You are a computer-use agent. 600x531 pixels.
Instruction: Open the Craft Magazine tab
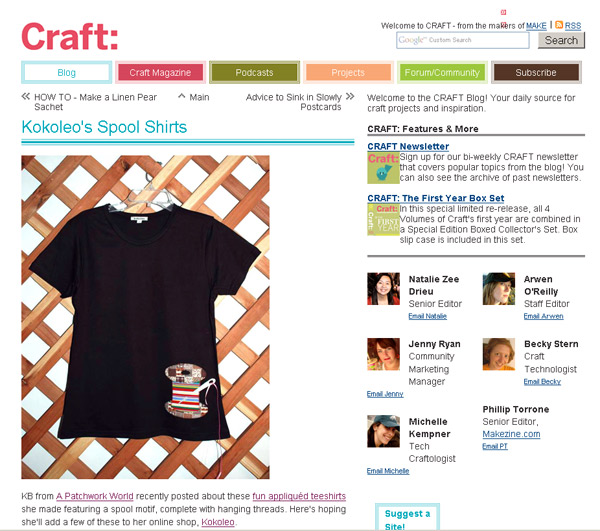click(x=160, y=72)
